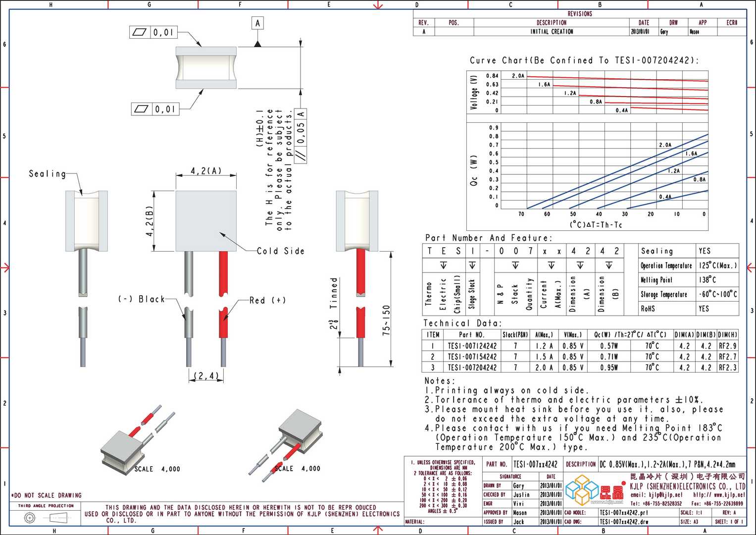The image size is (756, 535).
Task: Click the 75~150 lead length dimension
Action: tap(386, 321)
